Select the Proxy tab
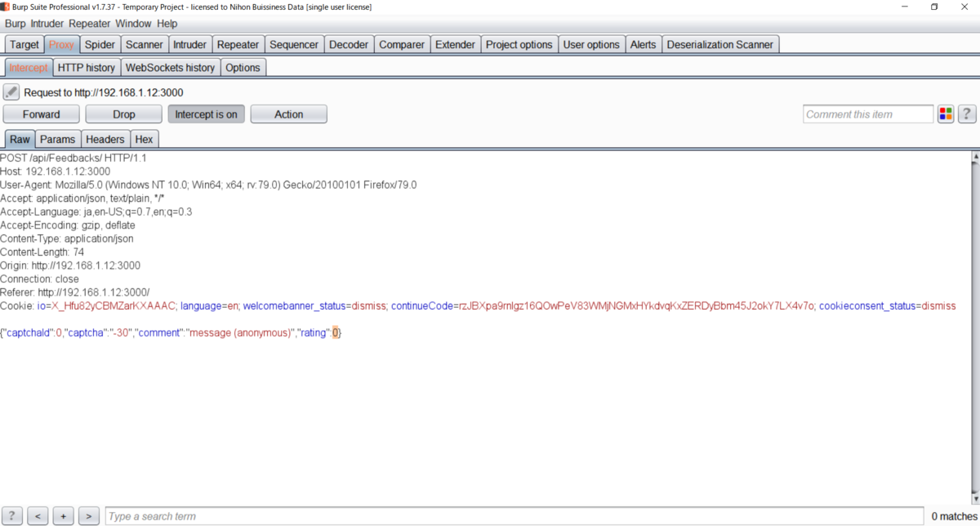 tap(61, 45)
